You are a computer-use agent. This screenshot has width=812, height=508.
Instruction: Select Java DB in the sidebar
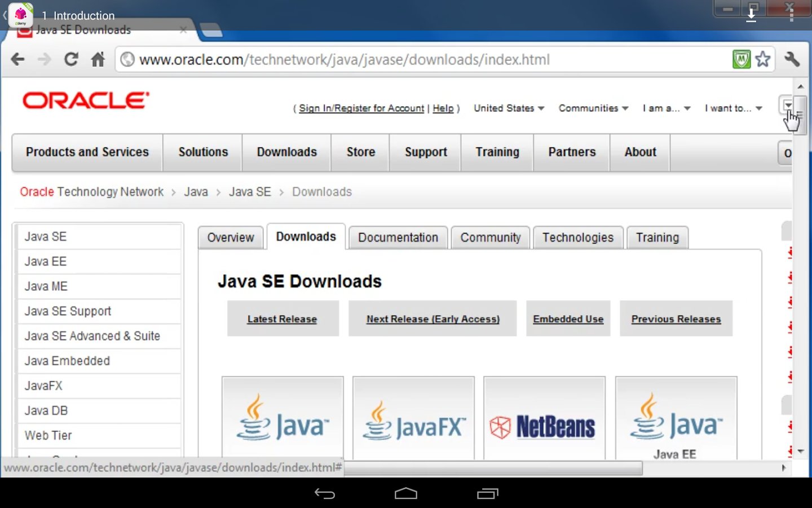click(x=99, y=410)
